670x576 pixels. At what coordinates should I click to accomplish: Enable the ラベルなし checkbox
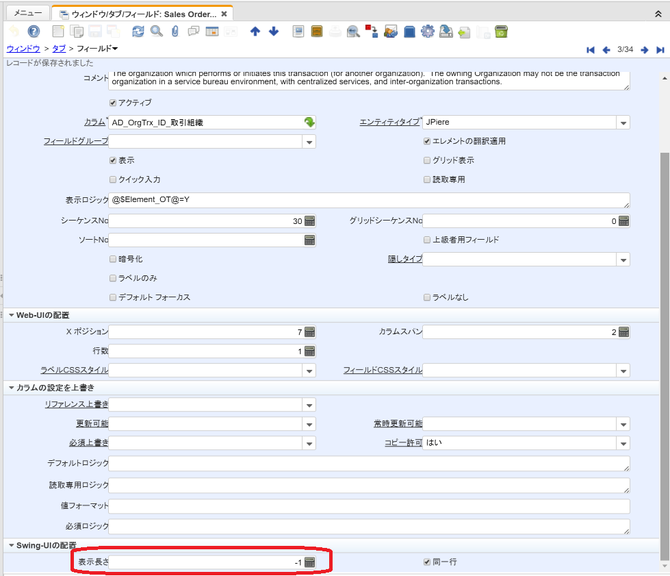[427, 297]
